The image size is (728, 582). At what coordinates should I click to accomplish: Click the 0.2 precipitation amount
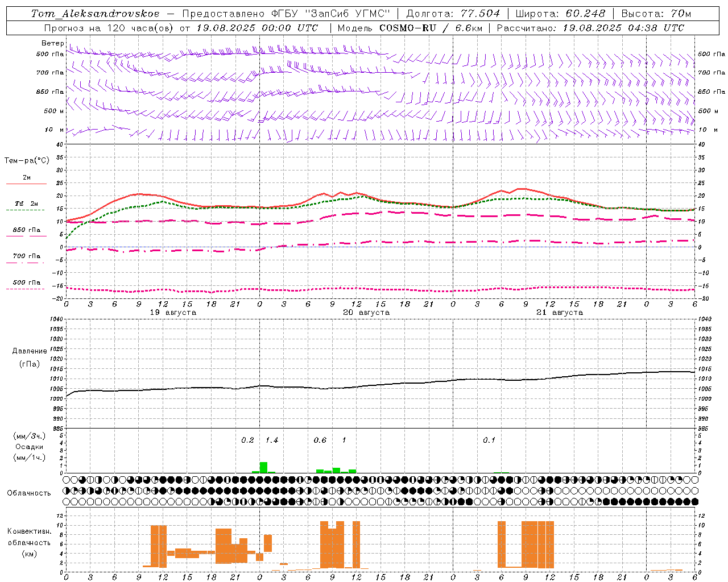coord(247,440)
